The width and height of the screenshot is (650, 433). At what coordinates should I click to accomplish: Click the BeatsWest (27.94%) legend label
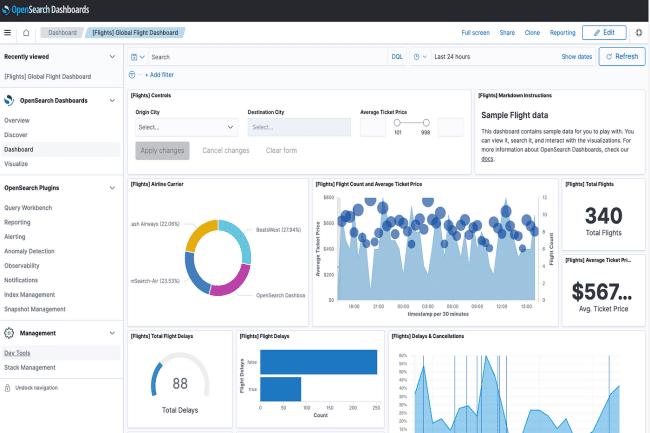tap(279, 230)
